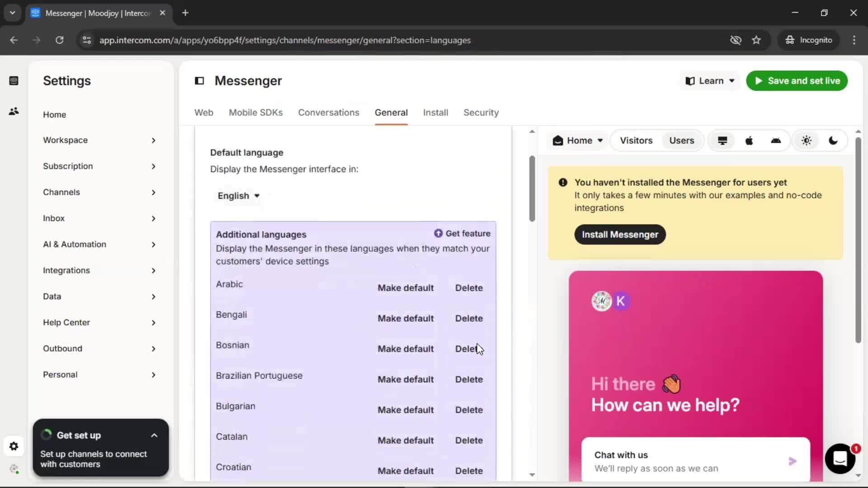Close the Messenger browser tab
The width and height of the screenshot is (868, 488).
tap(163, 13)
